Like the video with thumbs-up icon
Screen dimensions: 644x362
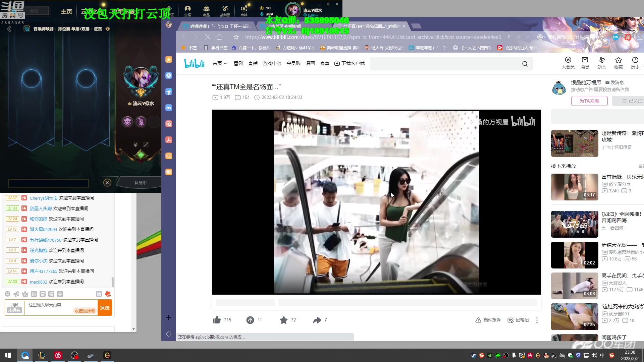217,320
